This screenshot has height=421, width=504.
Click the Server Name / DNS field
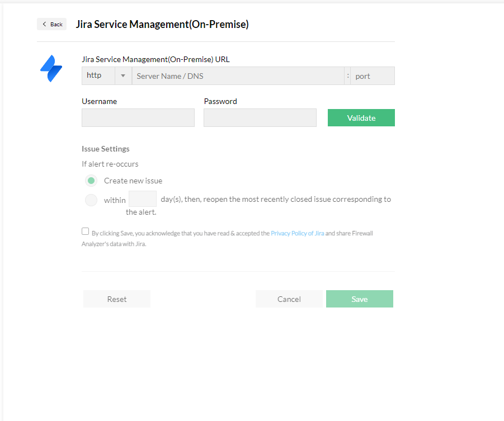click(x=238, y=76)
